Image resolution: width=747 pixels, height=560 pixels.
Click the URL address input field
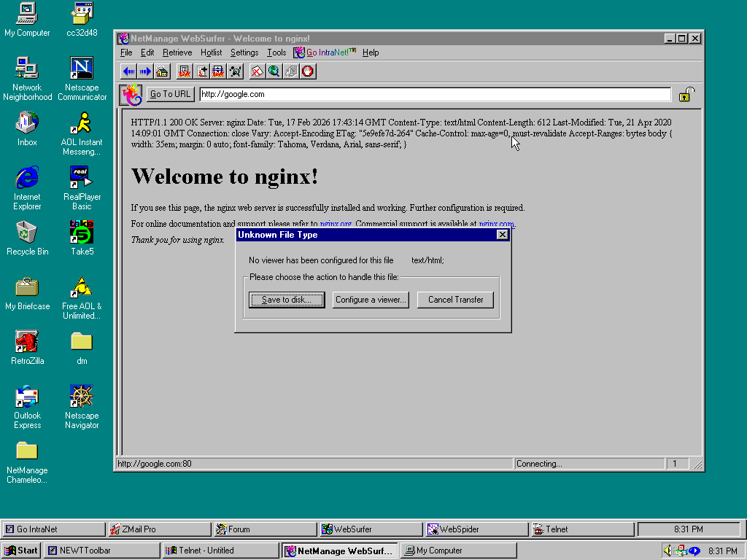click(434, 94)
